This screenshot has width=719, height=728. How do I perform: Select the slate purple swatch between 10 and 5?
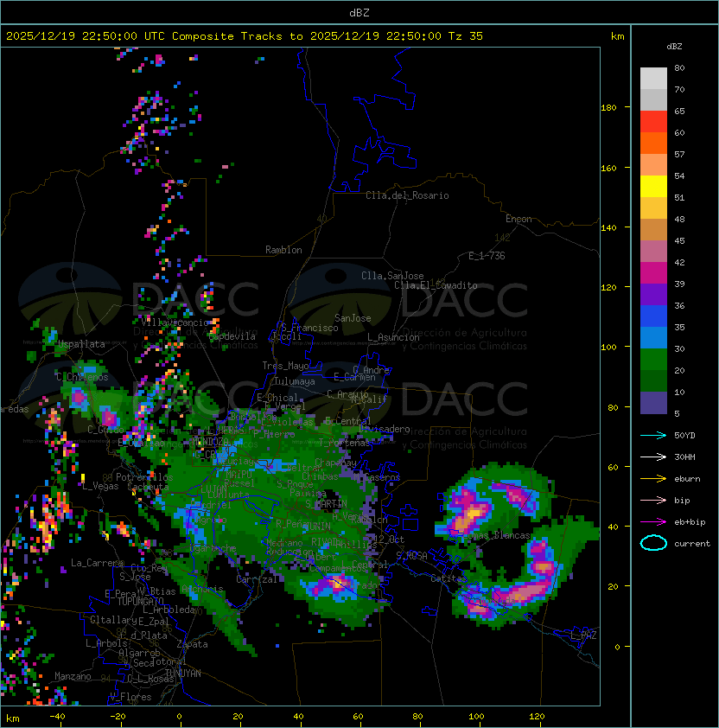(653, 403)
